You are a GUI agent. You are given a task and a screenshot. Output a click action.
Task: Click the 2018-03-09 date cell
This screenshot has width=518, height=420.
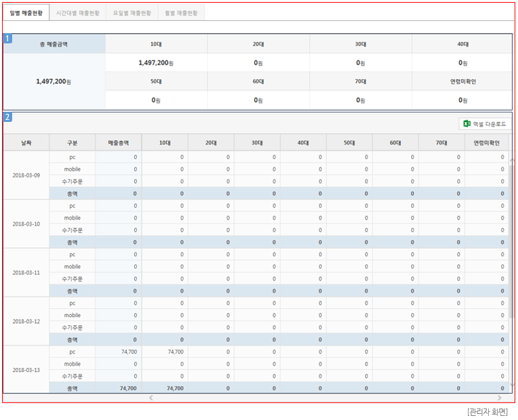26,175
